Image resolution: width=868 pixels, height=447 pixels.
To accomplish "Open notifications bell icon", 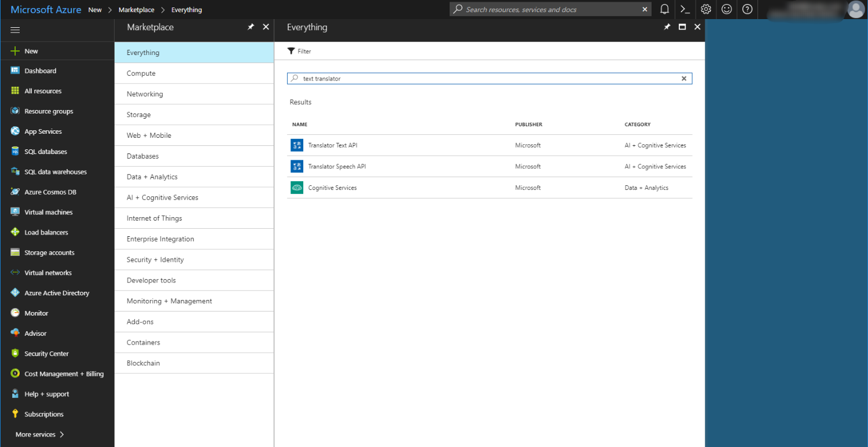I will (665, 9).
